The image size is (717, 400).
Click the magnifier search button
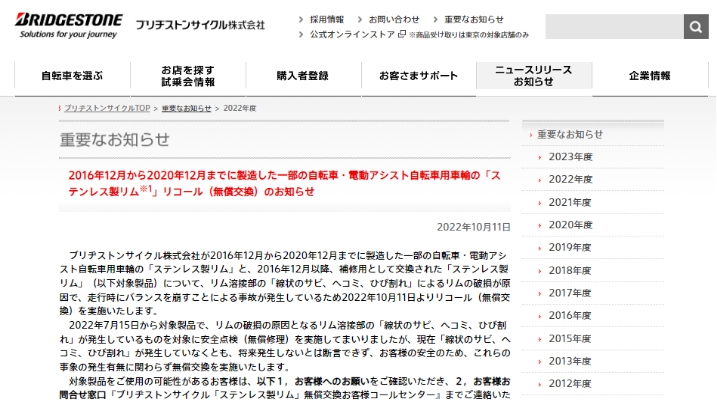[696, 27]
